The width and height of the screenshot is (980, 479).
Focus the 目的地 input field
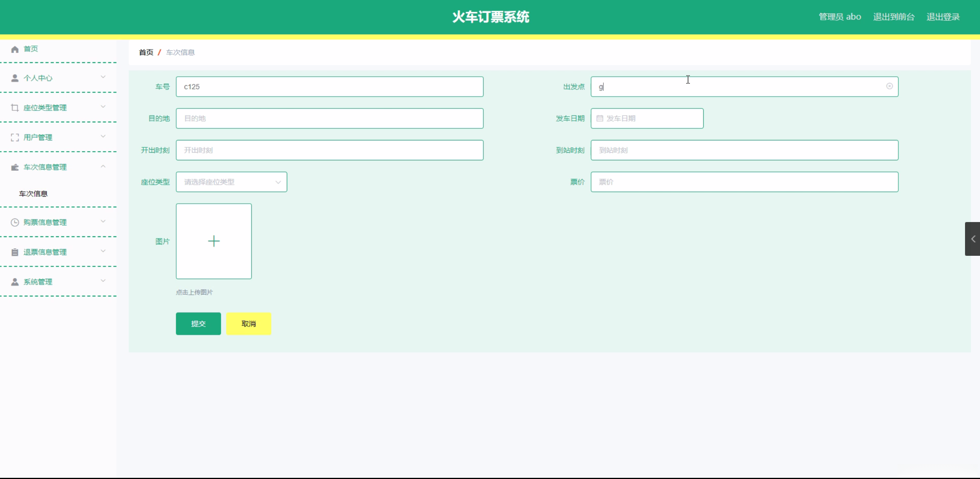[329, 119]
